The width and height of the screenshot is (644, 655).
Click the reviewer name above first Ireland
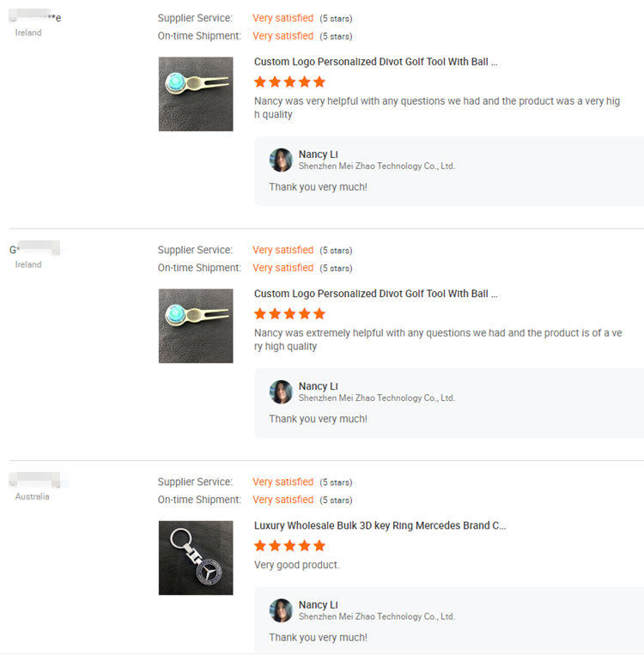(35, 16)
